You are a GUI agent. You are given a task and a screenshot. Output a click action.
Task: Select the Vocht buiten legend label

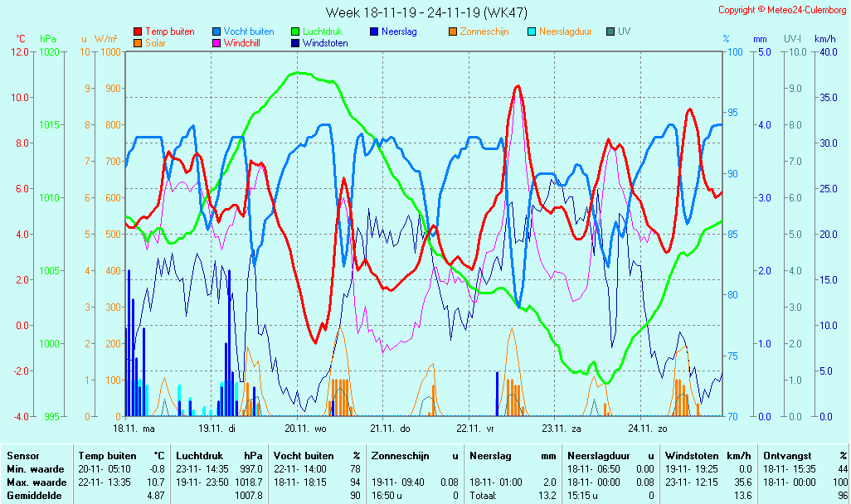pyautogui.click(x=249, y=31)
